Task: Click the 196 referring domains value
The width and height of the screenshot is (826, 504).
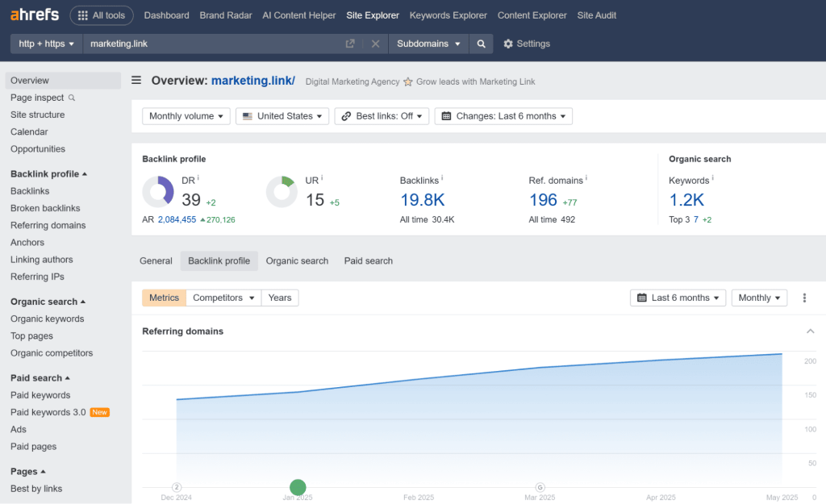Action: coord(543,200)
